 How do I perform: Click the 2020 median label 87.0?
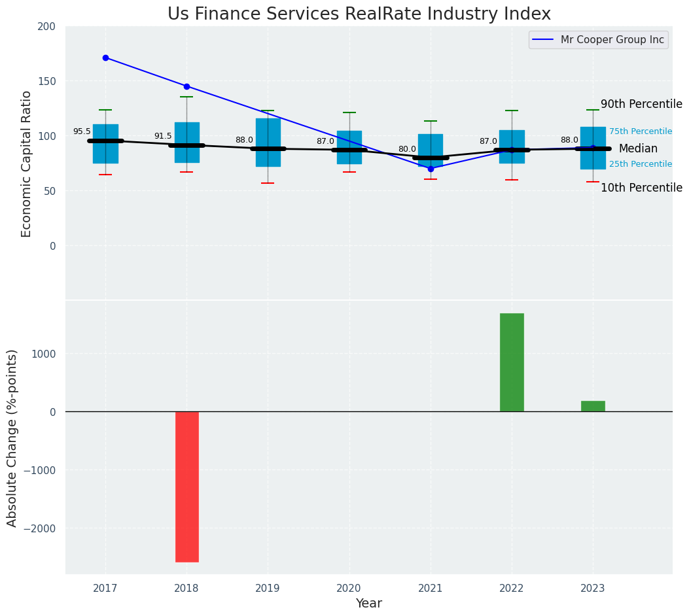click(326, 141)
